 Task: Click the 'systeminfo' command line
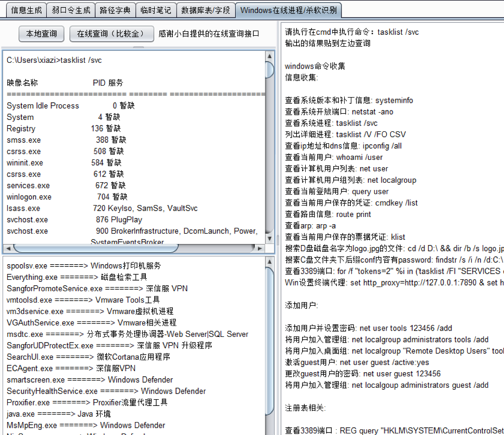tap(349, 100)
